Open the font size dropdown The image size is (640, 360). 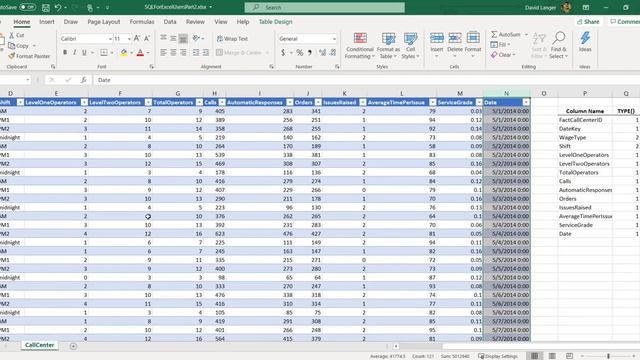129,39
